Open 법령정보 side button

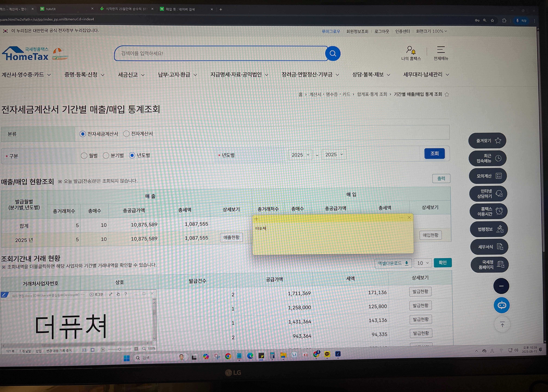pyautogui.click(x=489, y=229)
